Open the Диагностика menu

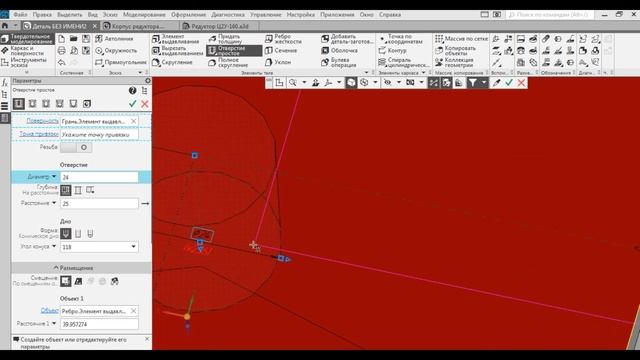point(228,15)
